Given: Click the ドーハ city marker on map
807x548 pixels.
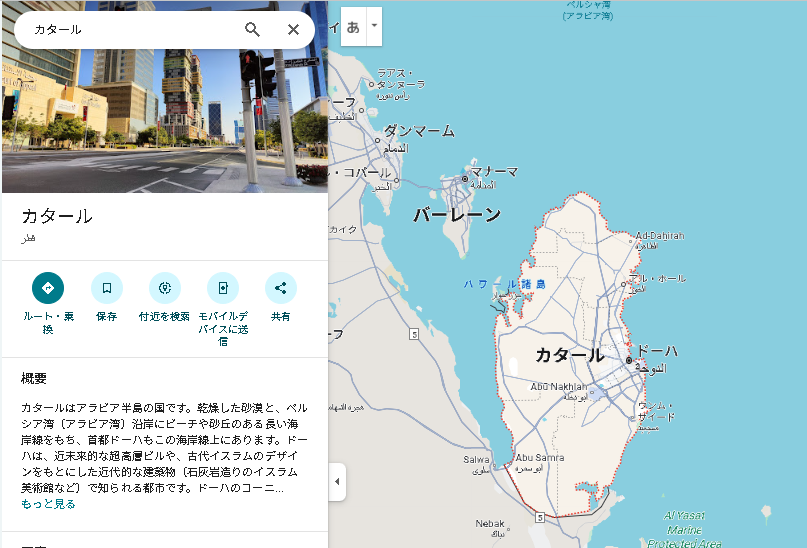Looking at the screenshot, I should coord(629,359).
